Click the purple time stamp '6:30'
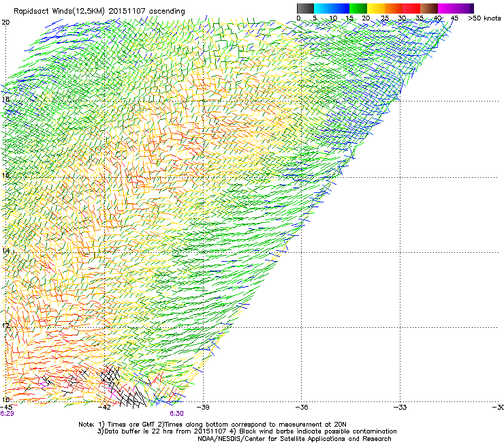 coord(177,414)
